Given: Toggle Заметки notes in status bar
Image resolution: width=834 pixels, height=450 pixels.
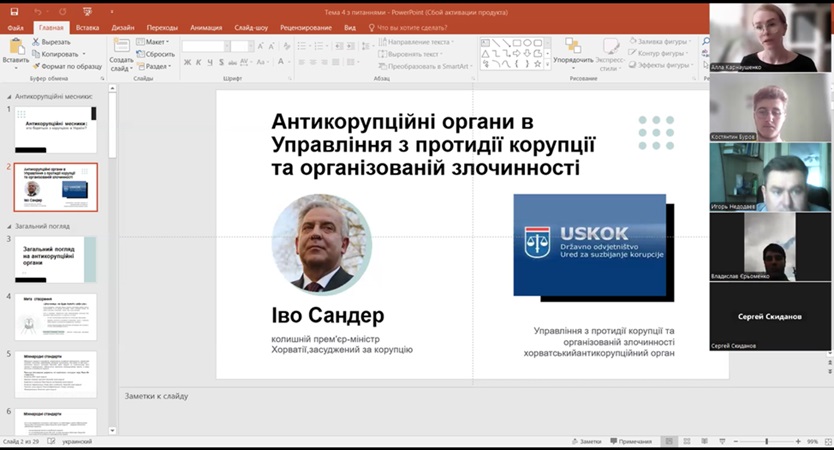Looking at the screenshot, I should (x=586, y=441).
